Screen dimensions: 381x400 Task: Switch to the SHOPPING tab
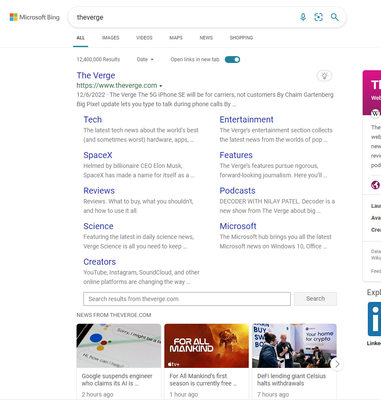(241, 38)
